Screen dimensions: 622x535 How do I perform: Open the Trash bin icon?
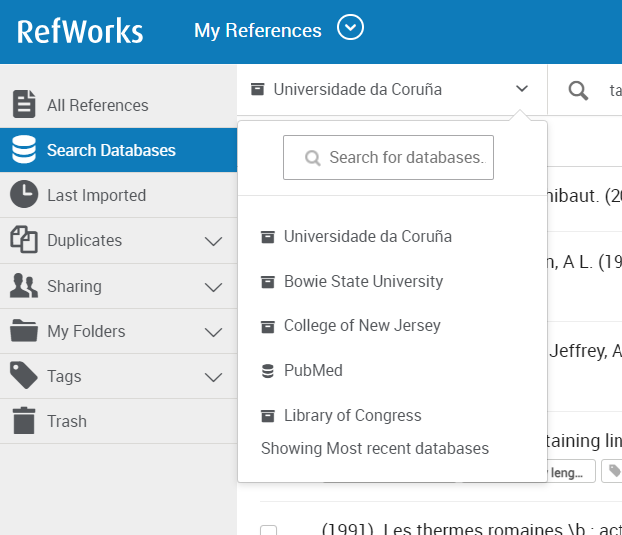tap(24, 421)
